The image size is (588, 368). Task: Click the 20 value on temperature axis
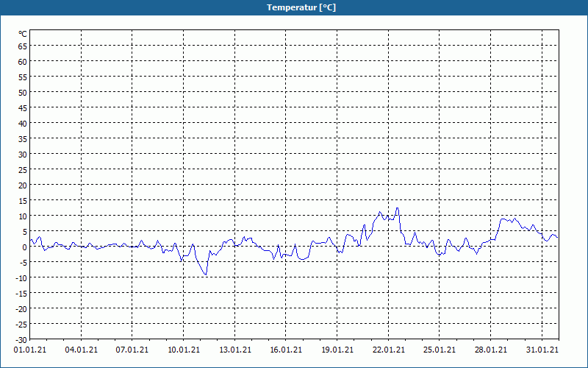(23, 185)
